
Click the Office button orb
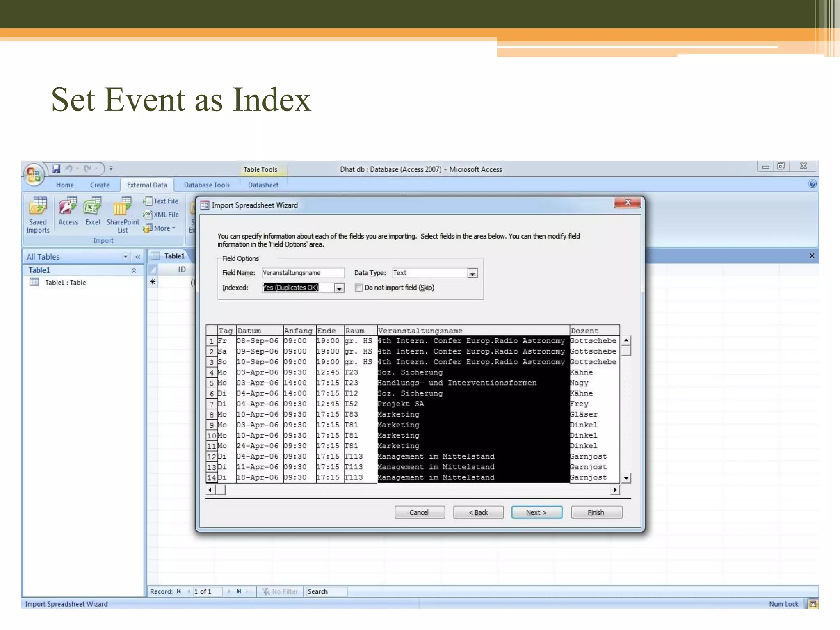(34, 174)
